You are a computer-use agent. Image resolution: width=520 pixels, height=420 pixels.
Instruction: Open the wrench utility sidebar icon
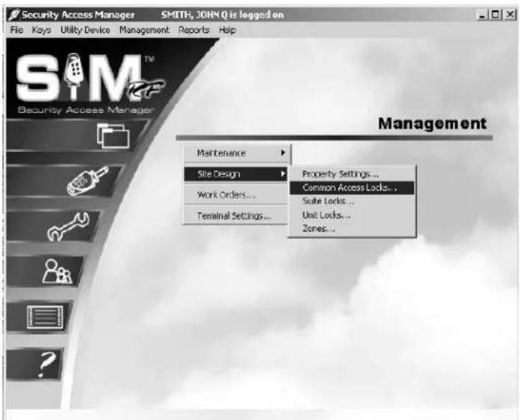tap(68, 226)
